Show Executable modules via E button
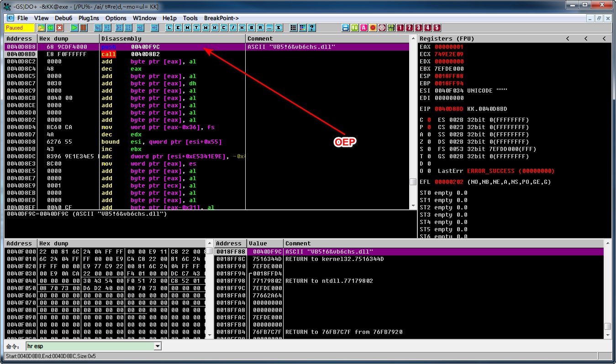616x364 pixels. tap(178, 28)
